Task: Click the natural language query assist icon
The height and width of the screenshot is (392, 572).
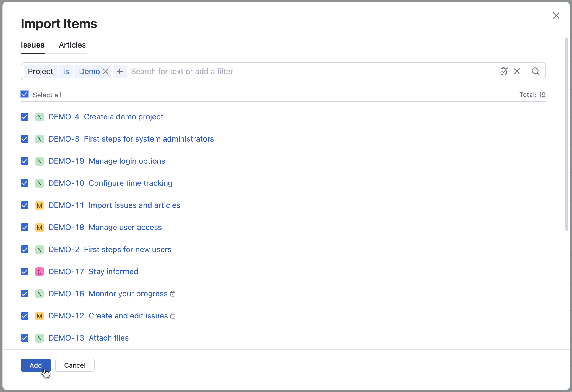Action: coord(503,71)
